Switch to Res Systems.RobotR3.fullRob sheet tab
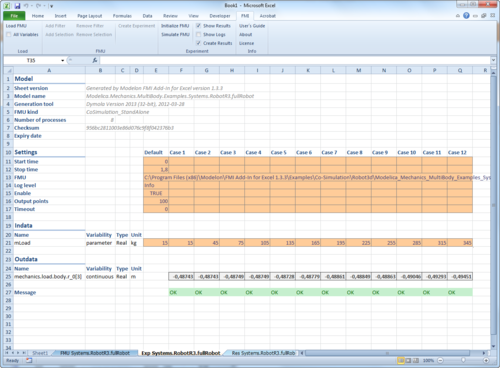The height and width of the screenshot is (368, 500). pyautogui.click(x=263, y=353)
